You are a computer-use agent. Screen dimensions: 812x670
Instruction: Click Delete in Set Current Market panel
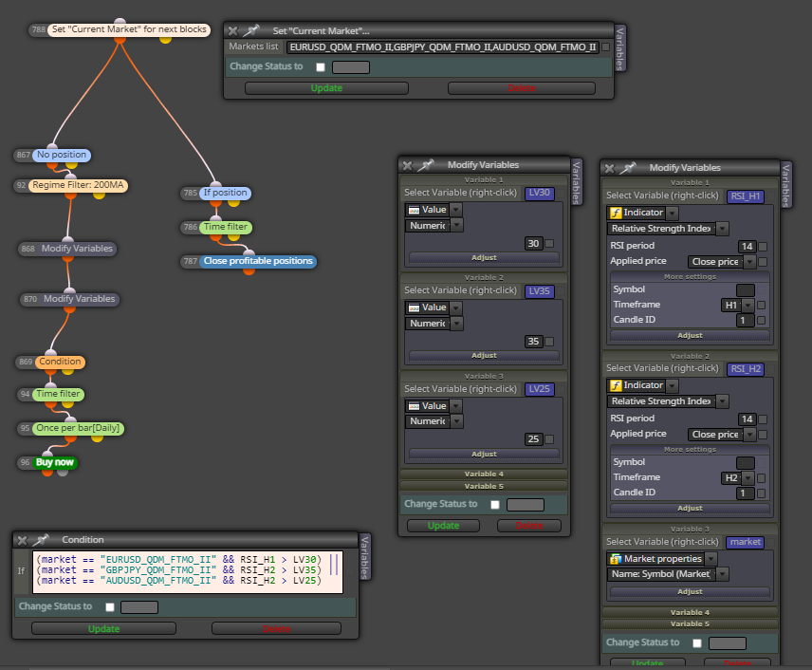(x=522, y=88)
